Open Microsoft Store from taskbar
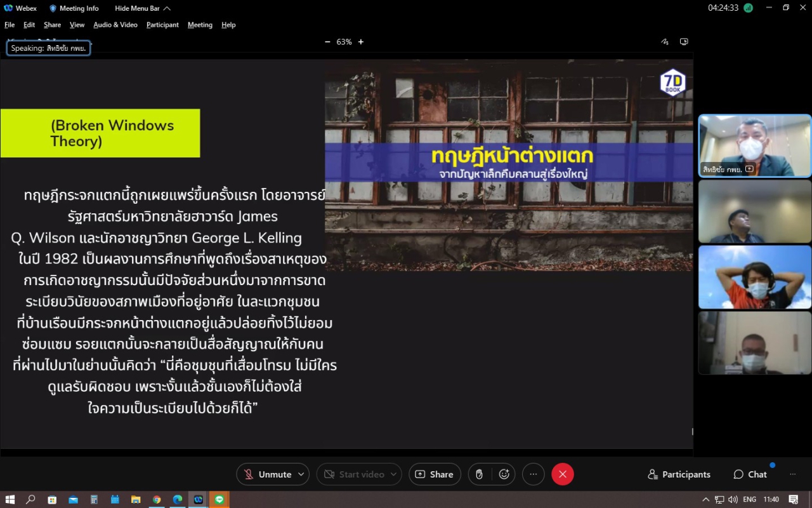The height and width of the screenshot is (508, 812). tap(52, 500)
